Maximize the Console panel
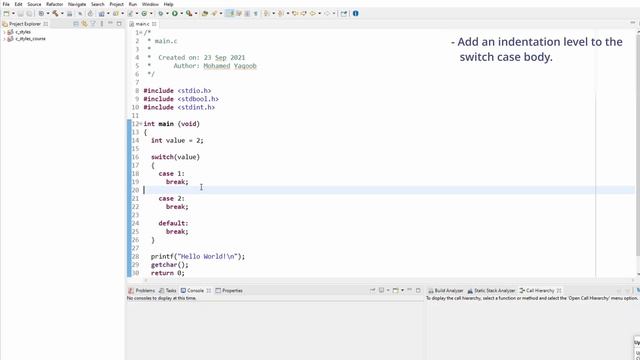Image resolution: width=640 pixels, height=360 pixels. pyautogui.click(x=418, y=290)
